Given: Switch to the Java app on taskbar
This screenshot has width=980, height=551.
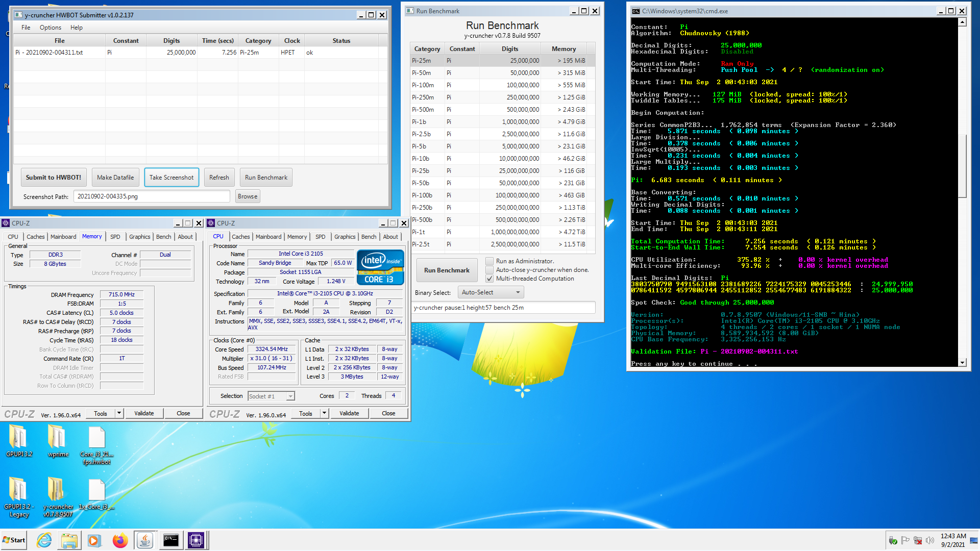Looking at the screenshot, I should [x=145, y=540].
